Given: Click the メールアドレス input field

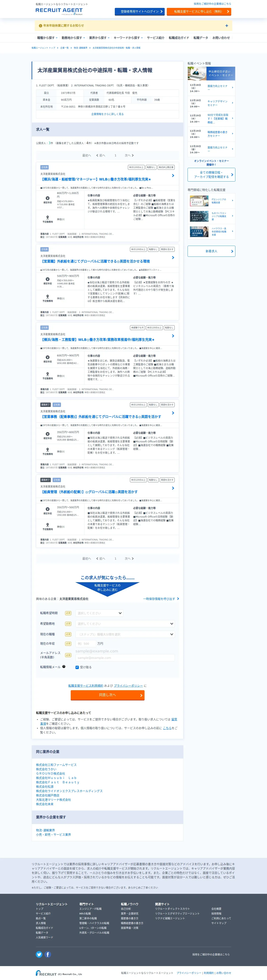Looking at the screenshot, I should coord(125,658).
